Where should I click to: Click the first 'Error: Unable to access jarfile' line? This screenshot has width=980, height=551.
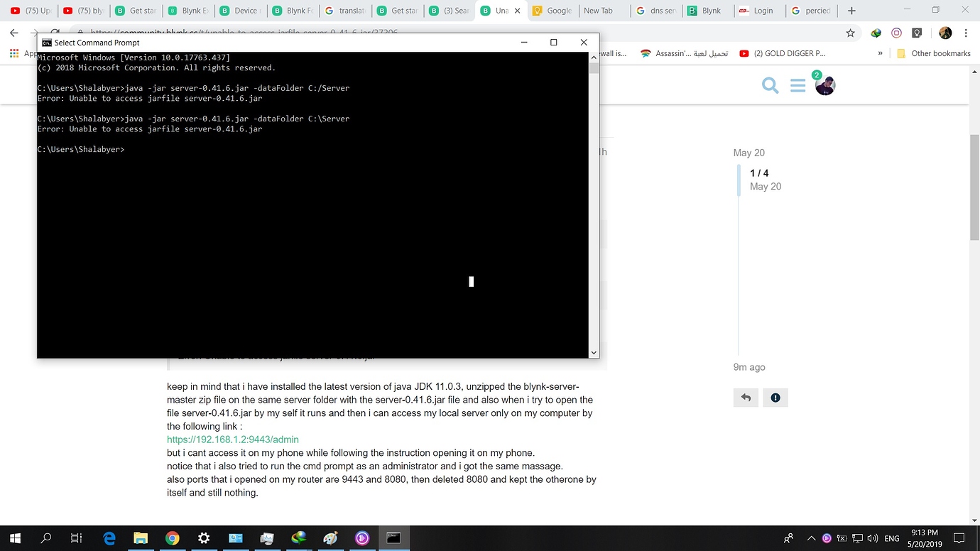click(150, 99)
